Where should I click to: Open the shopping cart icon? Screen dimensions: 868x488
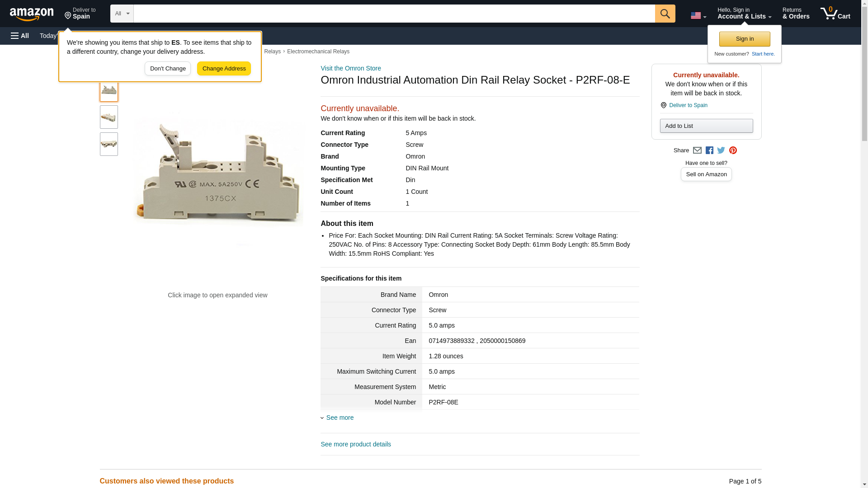tap(835, 14)
